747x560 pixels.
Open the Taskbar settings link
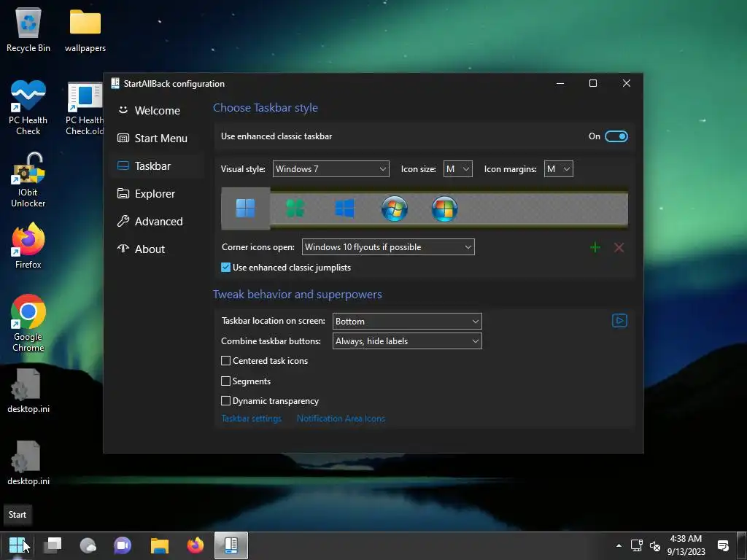[x=251, y=419]
